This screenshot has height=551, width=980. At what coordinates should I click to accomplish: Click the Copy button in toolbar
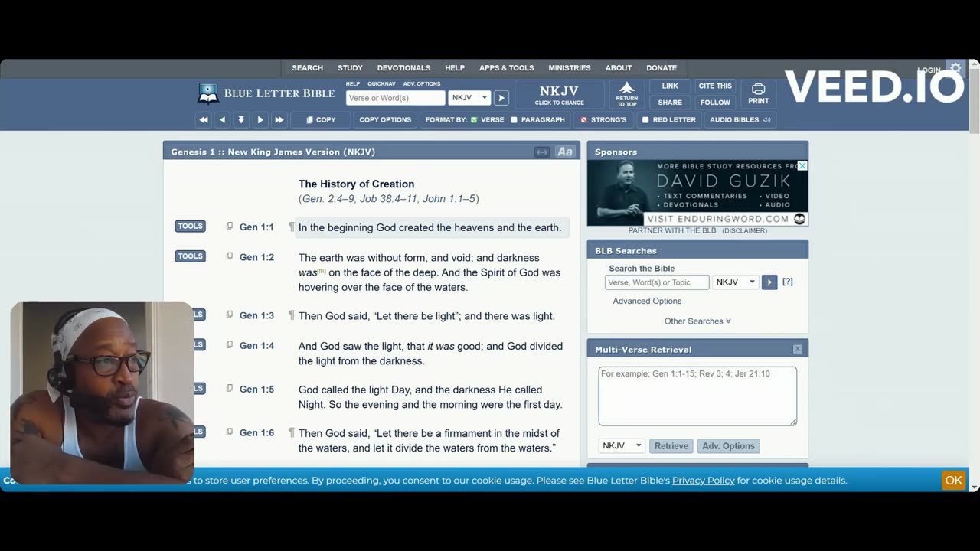[x=320, y=120]
